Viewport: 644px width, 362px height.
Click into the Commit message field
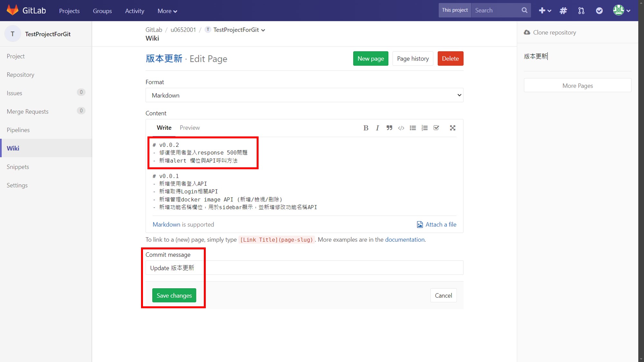click(304, 268)
